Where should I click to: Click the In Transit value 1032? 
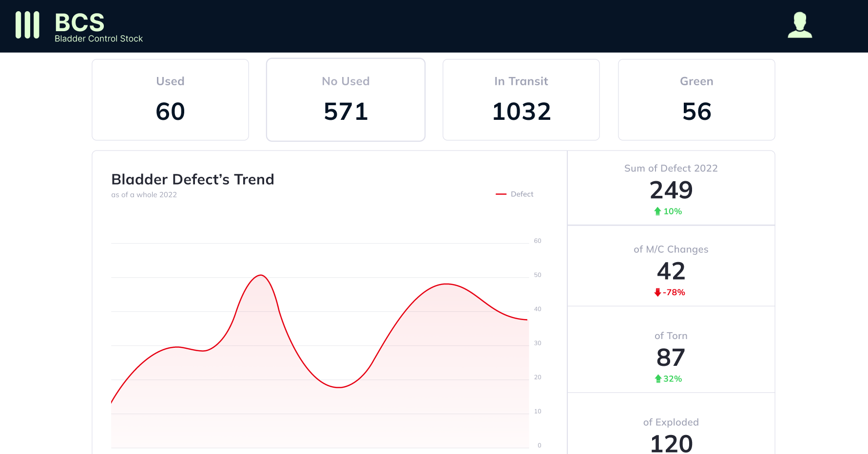point(521,112)
